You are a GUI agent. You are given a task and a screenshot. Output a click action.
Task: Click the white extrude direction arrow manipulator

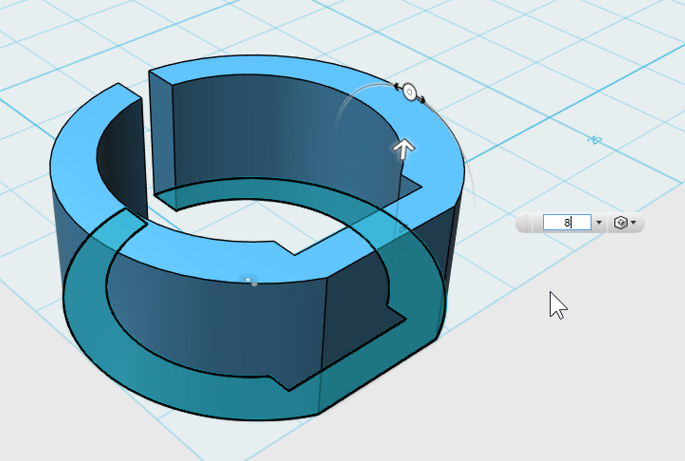(404, 149)
